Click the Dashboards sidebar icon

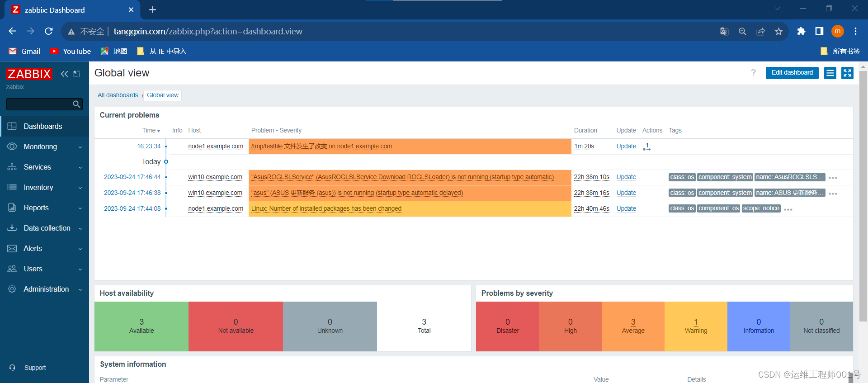[12, 126]
